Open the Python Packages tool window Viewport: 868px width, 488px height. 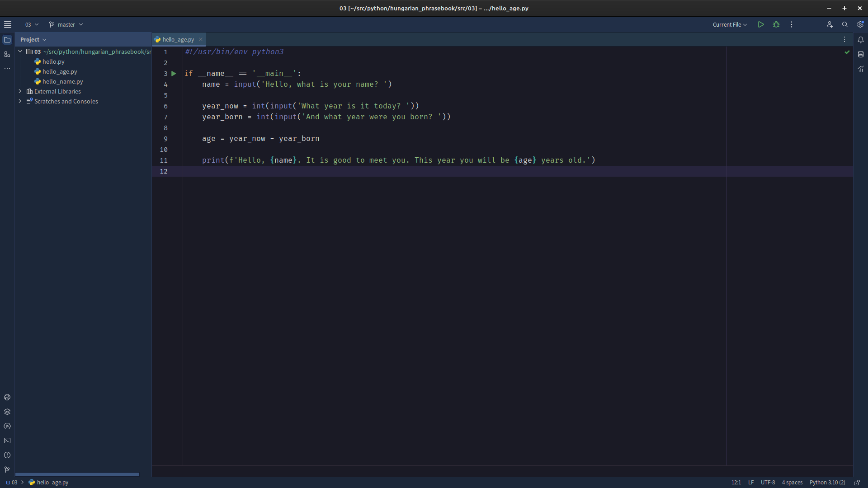pos(7,412)
